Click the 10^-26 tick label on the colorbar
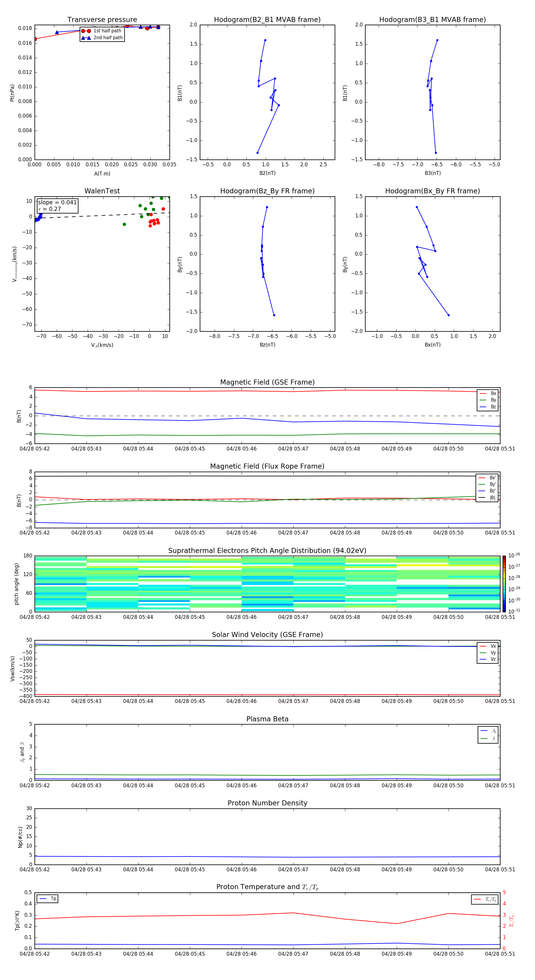The image size is (535, 980). click(x=514, y=555)
